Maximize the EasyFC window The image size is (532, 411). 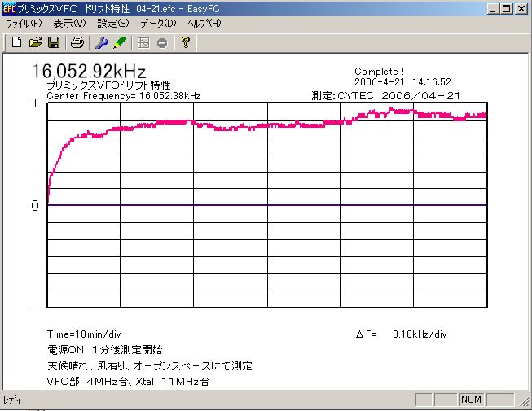click(507, 9)
